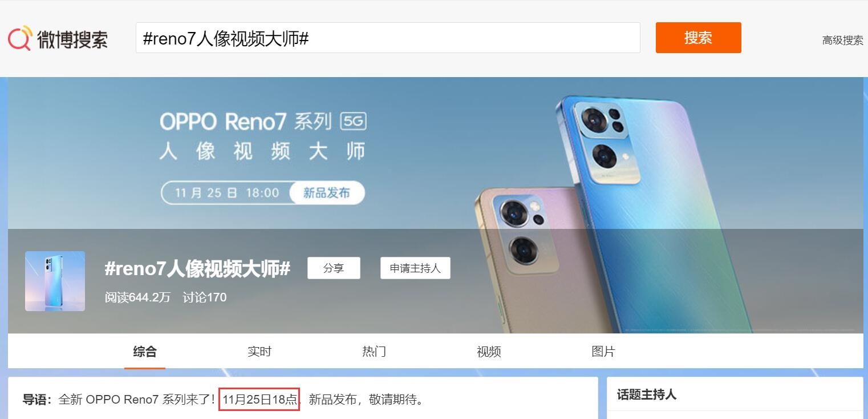Click the 讨论170 discussion count
868x419 pixels.
(x=205, y=297)
